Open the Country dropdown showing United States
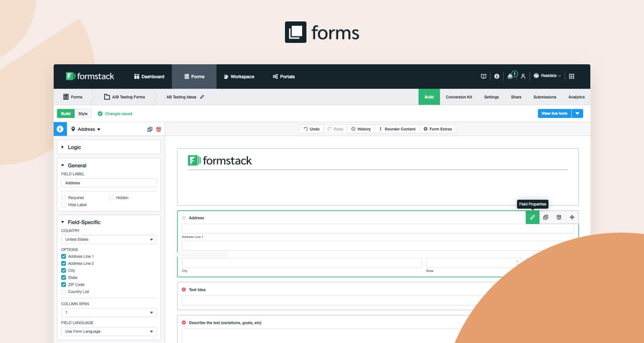Image resolution: width=644 pixels, height=343 pixels. point(108,238)
